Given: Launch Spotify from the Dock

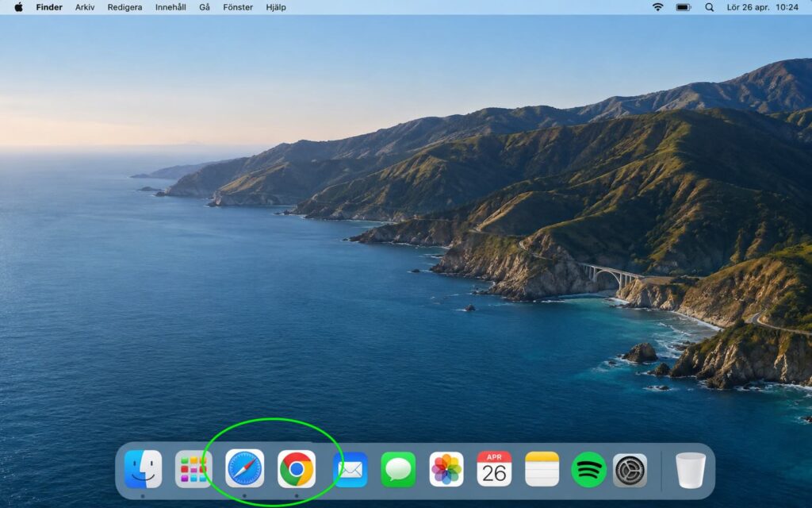Looking at the screenshot, I should (x=589, y=470).
